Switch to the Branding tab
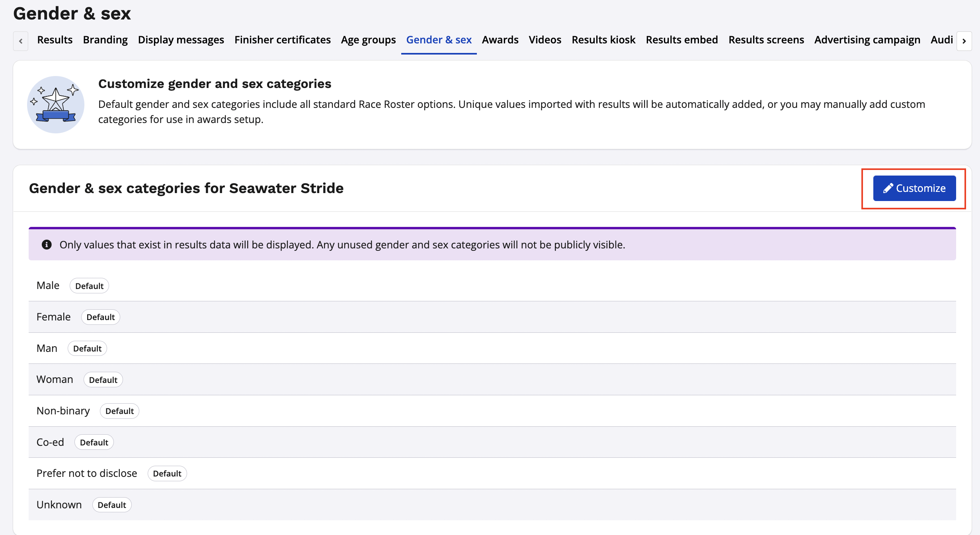980x535 pixels. pyautogui.click(x=105, y=40)
